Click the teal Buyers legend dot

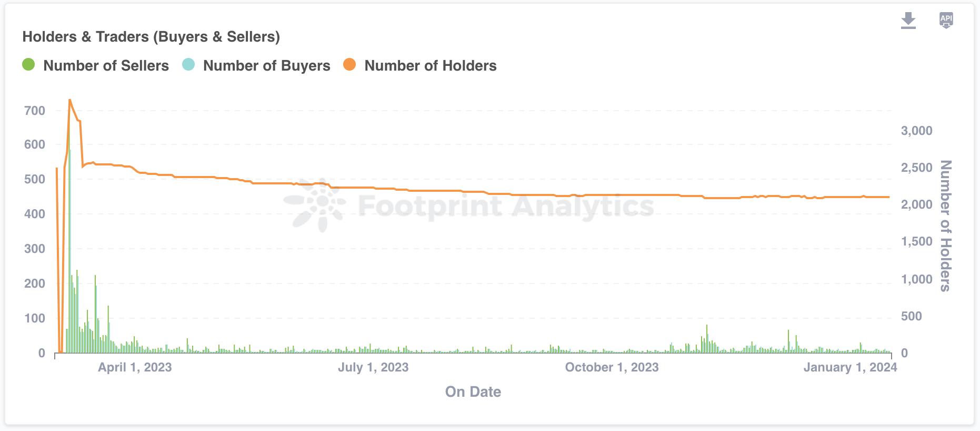(x=188, y=65)
